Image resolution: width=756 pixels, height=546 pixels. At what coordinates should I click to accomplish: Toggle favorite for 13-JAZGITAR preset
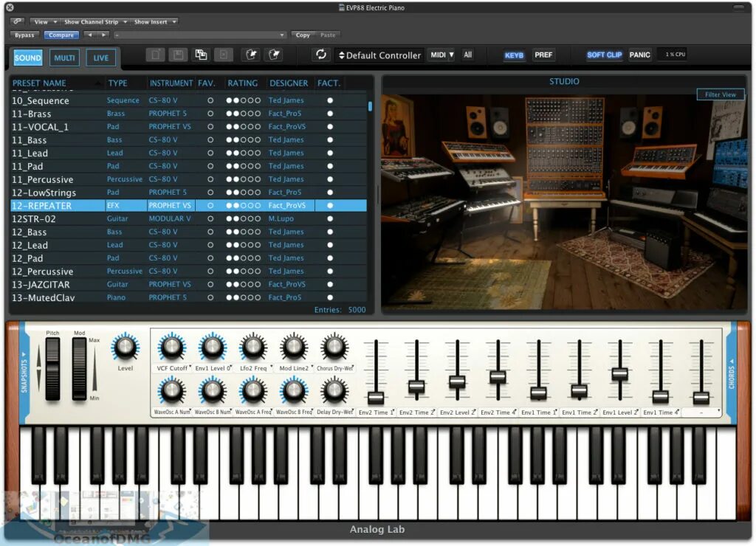pyautogui.click(x=210, y=285)
